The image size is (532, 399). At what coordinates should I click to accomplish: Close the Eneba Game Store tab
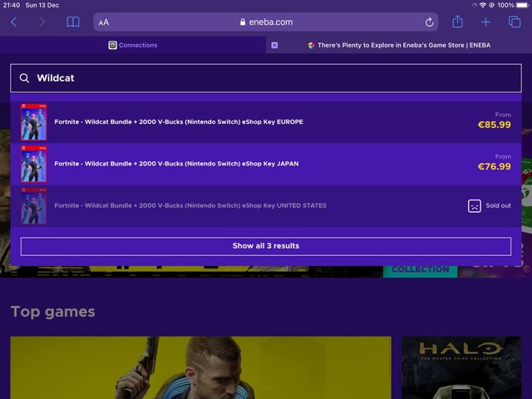point(274,45)
